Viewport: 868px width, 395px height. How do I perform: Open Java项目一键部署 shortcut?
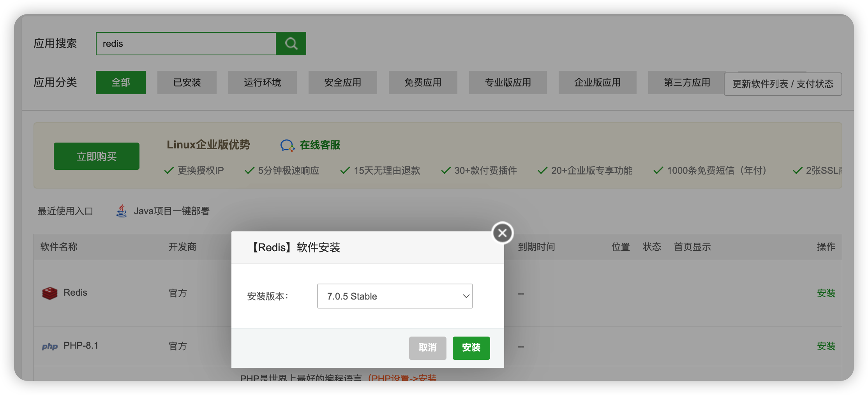tap(172, 211)
